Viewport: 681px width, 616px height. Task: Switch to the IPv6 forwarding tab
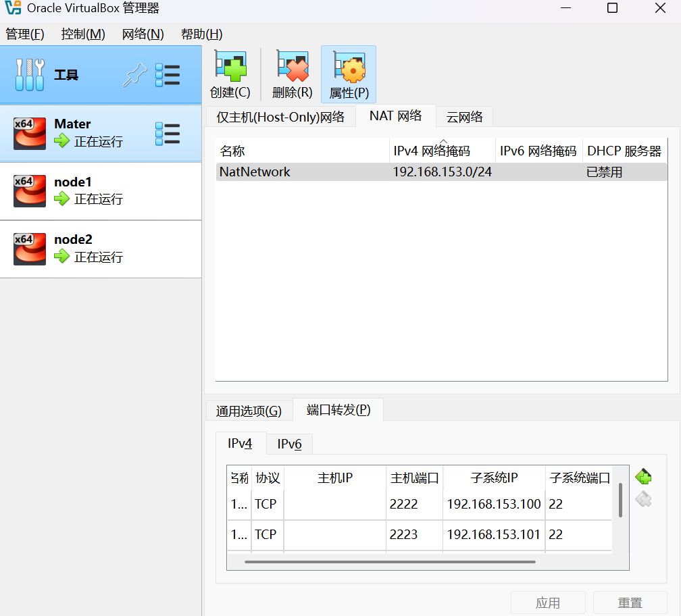click(289, 444)
